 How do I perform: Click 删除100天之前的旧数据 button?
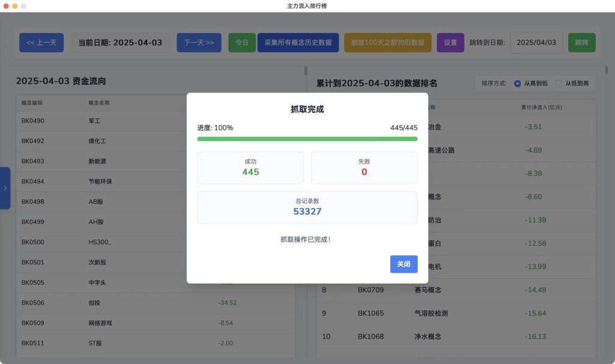(387, 43)
